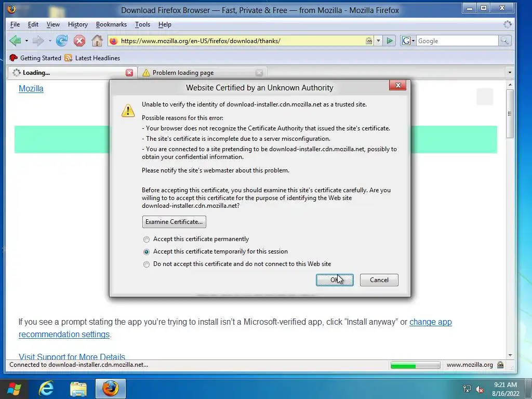The width and height of the screenshot is (532, 399).
Task: Expand the address bar URL dropdown
Action: pos(378,41)
